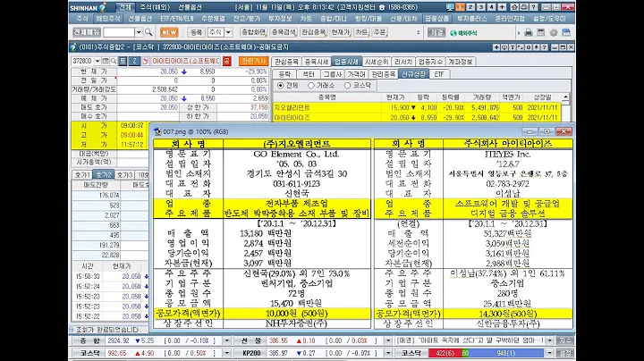This screenshot has height=361, width=644.
Task: Print using the printer icon in toolbar
Action: pyautogui.click(x=529, y=32)
